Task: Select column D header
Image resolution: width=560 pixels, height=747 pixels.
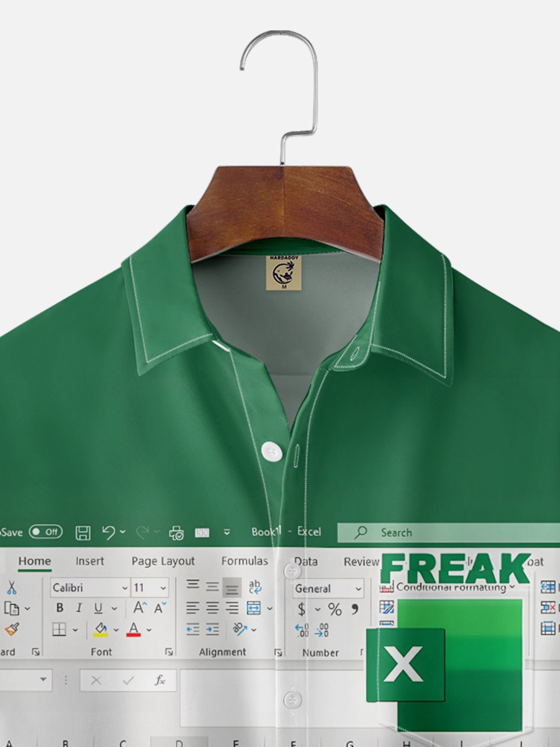Action: (x=179, y=743)
